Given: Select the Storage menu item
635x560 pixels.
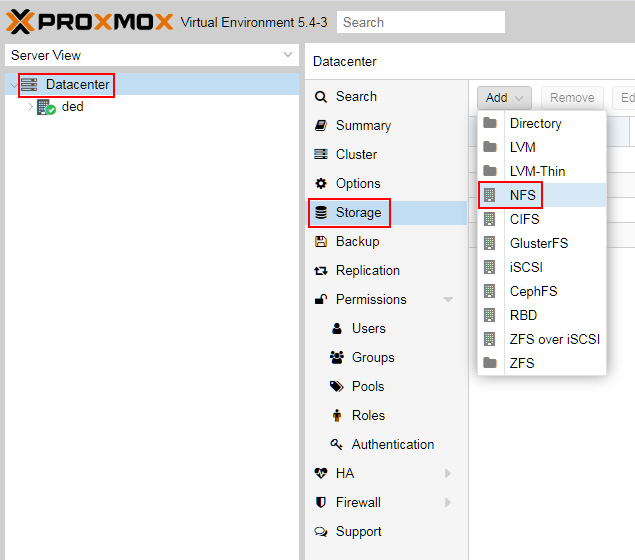Looking at the screenshot, I should tap(358, 213).
